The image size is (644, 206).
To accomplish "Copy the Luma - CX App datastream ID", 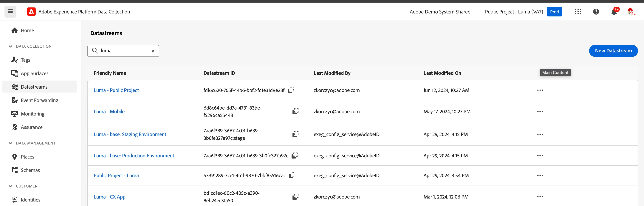I will pos(295,196).
